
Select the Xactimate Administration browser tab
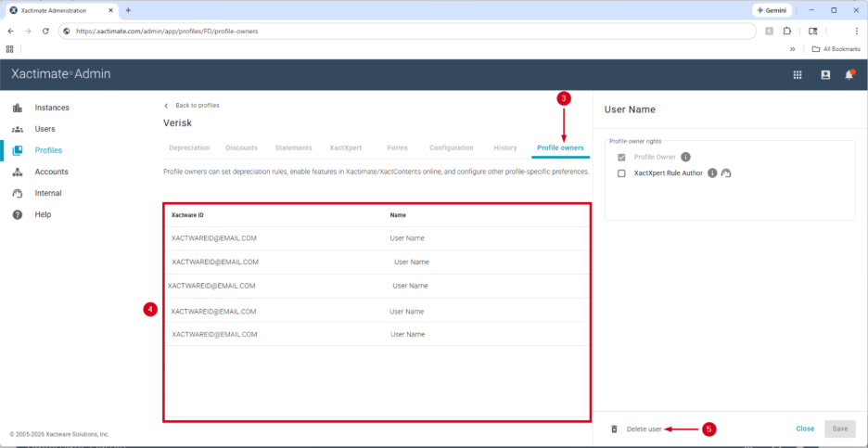tap(62, 10)
